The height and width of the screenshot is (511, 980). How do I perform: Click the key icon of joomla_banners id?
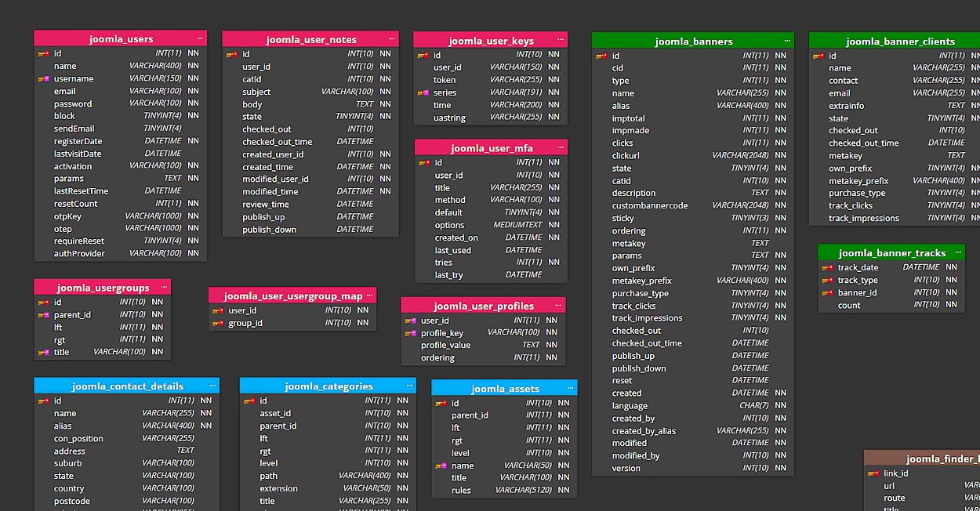[x=602, y=56]
